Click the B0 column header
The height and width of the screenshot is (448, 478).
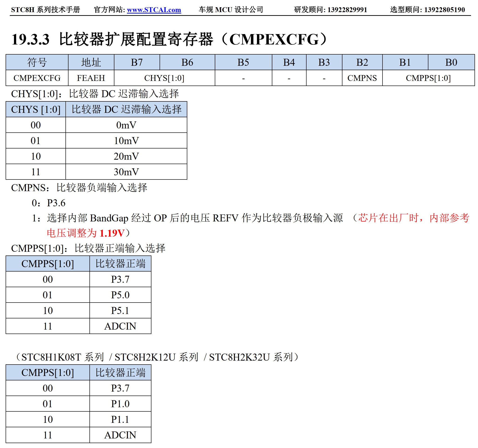click(x=451, y=62)
